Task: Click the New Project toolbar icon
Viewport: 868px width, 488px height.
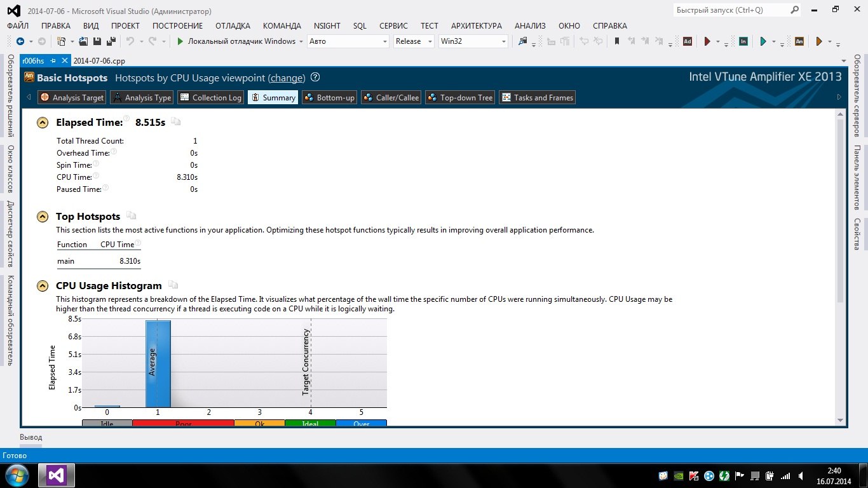Action: tap(61, 41)
